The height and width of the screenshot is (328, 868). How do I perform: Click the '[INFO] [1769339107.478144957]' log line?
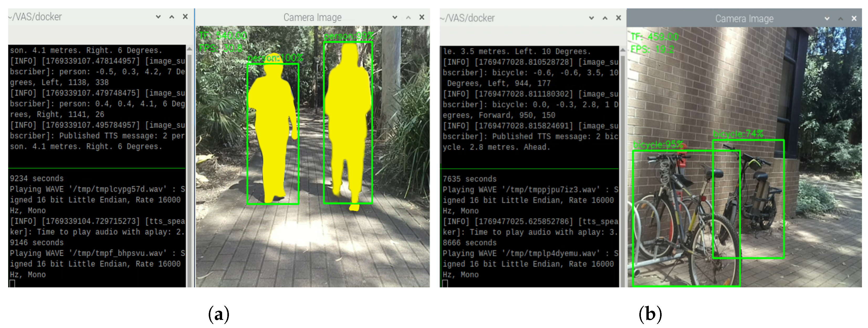coord(97,61)
